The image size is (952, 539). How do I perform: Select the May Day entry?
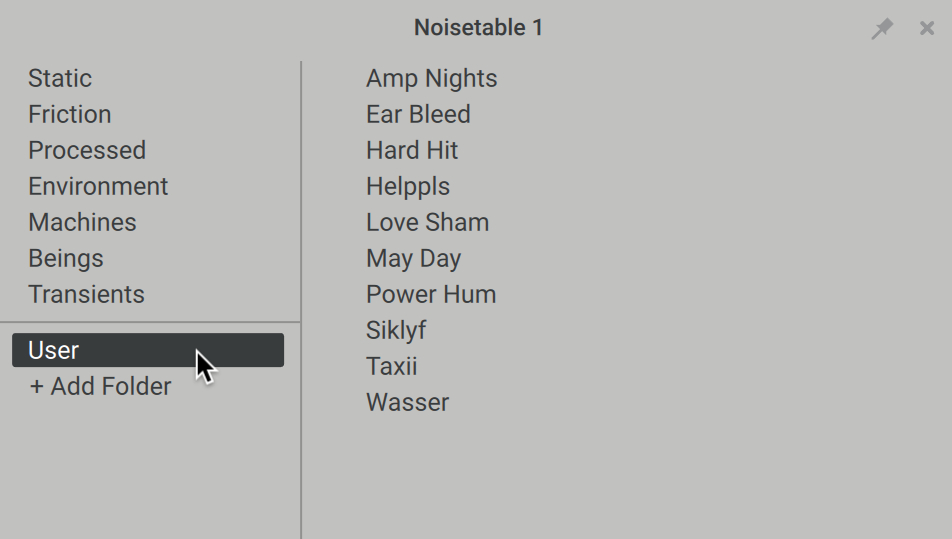click(413, 258)
